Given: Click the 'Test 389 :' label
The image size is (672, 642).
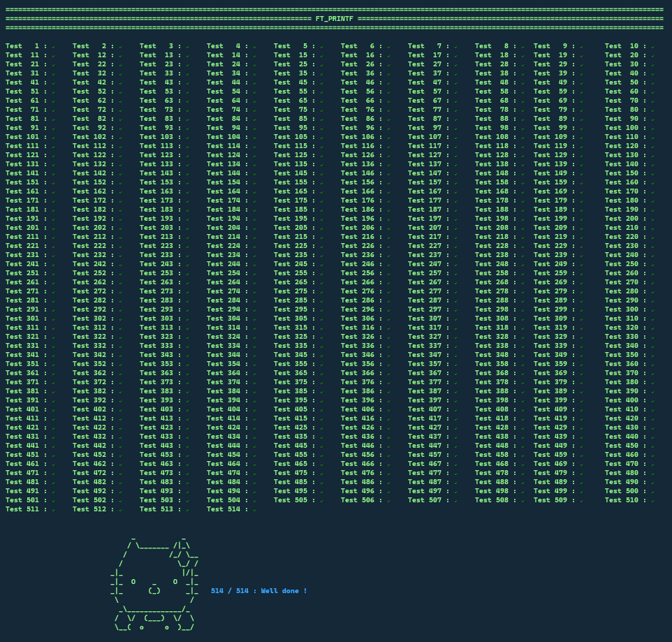Looking at the screenshot, I should (x=554, y=391).
